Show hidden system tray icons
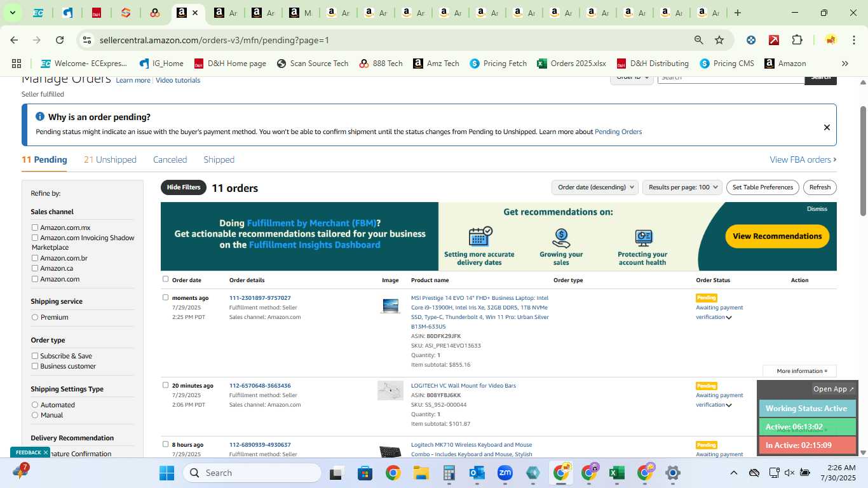This screenshot has width=868, height=488. [x=734, y=473]
